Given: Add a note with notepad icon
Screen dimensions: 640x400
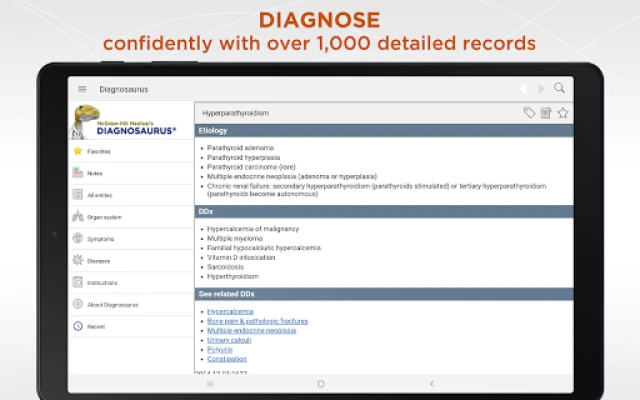Looking at the screenshot, I should click(x=546, y=113).
